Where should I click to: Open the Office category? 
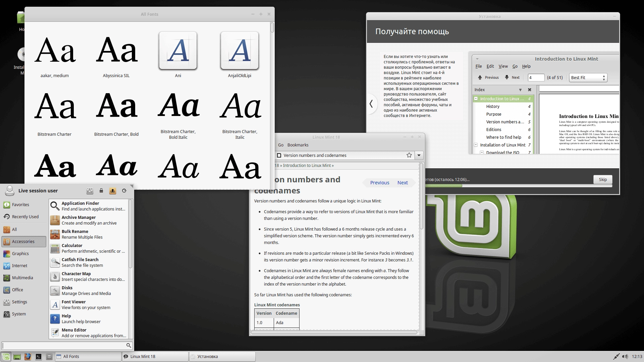[x=23, y=290]
